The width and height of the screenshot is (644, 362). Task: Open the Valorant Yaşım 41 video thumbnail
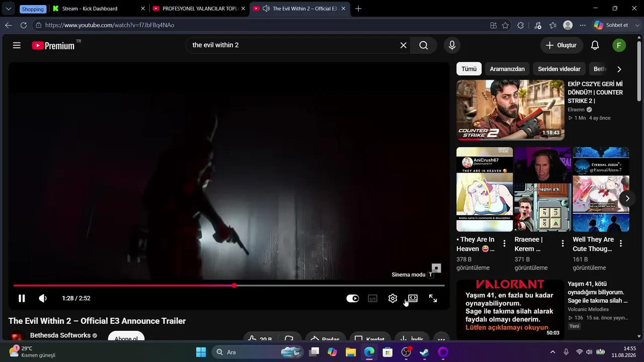(510, 309)
